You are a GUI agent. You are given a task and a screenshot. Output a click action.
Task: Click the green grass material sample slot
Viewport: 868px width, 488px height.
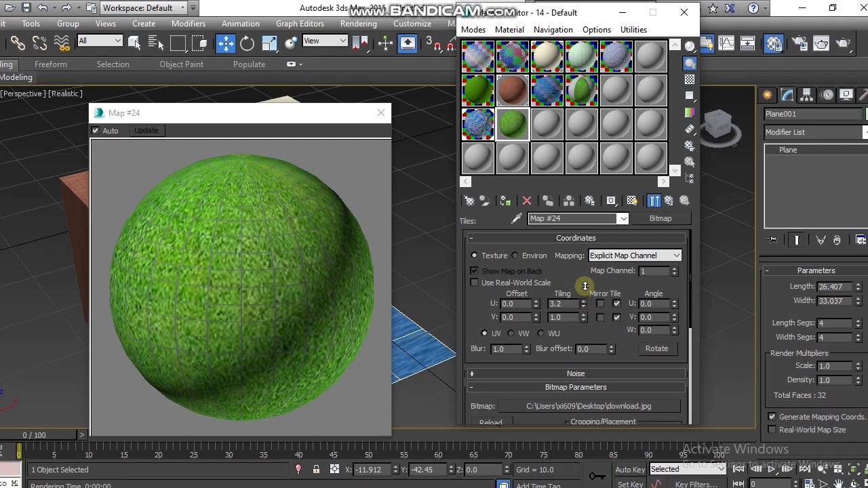tap(513, 125)
